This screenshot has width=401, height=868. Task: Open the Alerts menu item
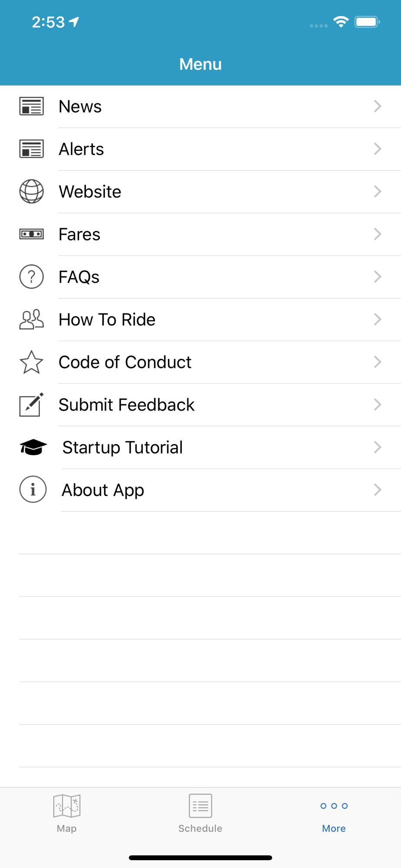(x=82, y=149)
